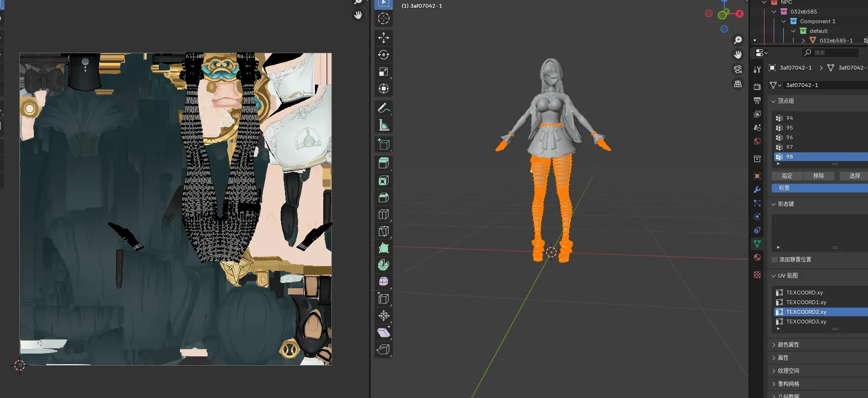Select the Extrude Region tool

pos(384,163)
